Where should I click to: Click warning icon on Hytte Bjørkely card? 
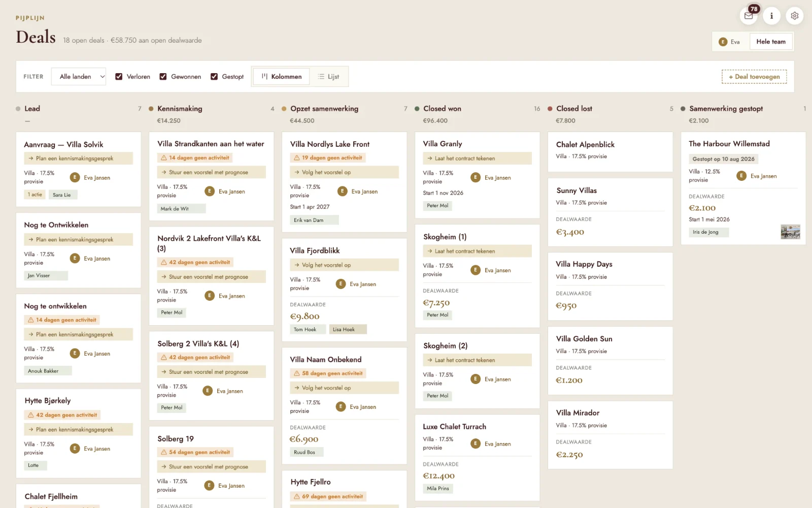31,415
